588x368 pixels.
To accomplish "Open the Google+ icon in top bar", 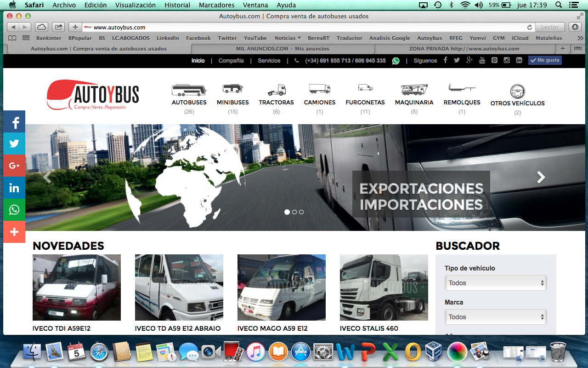I will [469, 60].
